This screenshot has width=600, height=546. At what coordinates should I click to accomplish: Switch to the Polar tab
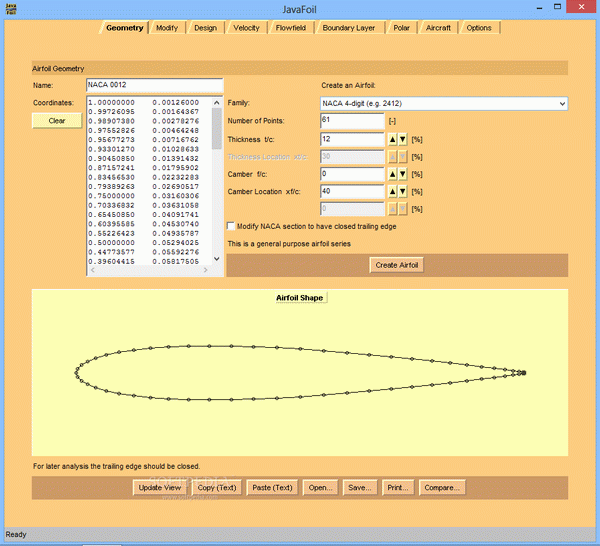(x=401, y=28)
